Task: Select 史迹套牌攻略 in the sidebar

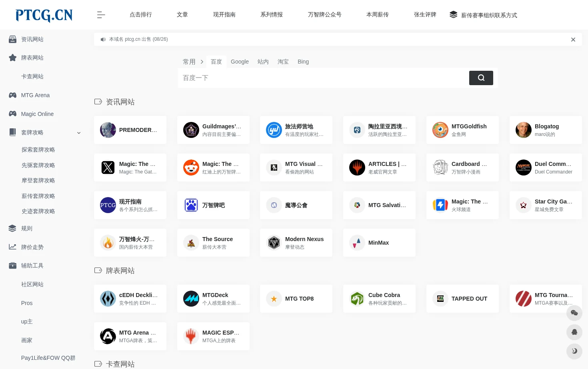Action: [x=38, y=211]
